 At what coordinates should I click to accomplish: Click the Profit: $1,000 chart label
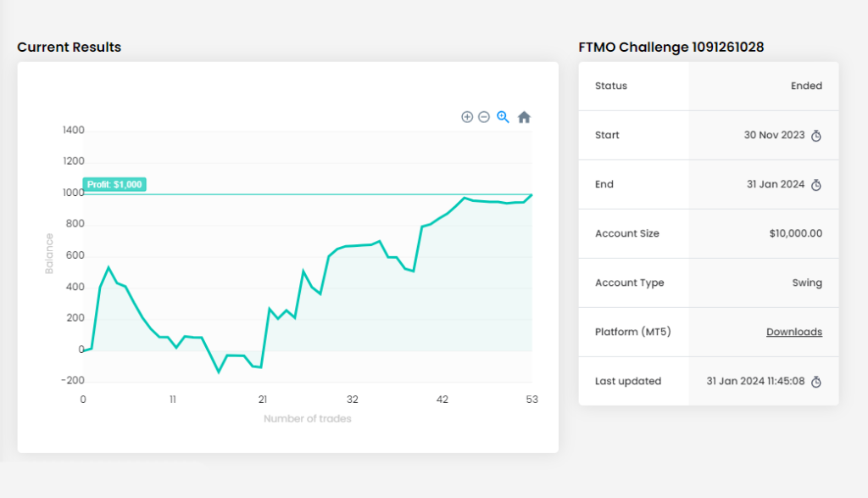click(114, 184)
